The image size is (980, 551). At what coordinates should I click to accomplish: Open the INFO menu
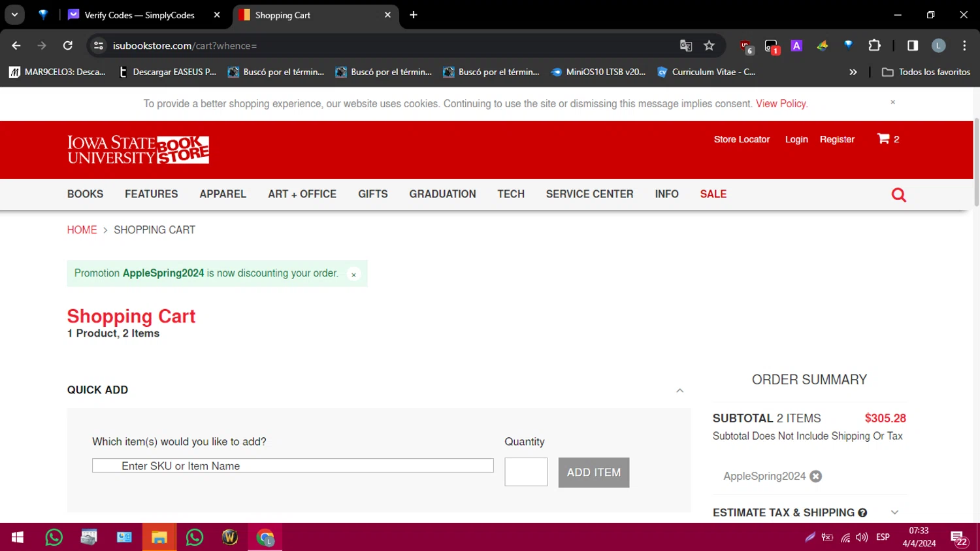point(666,194)
